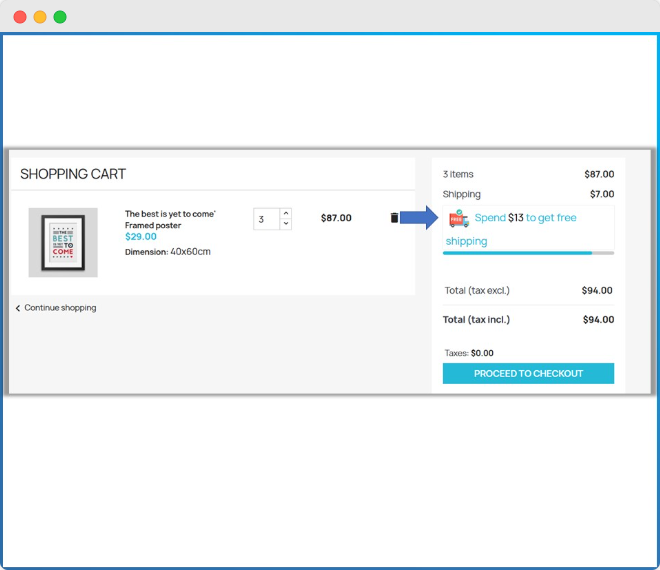
Task: Click the red close window button
Action: [20, 17]
